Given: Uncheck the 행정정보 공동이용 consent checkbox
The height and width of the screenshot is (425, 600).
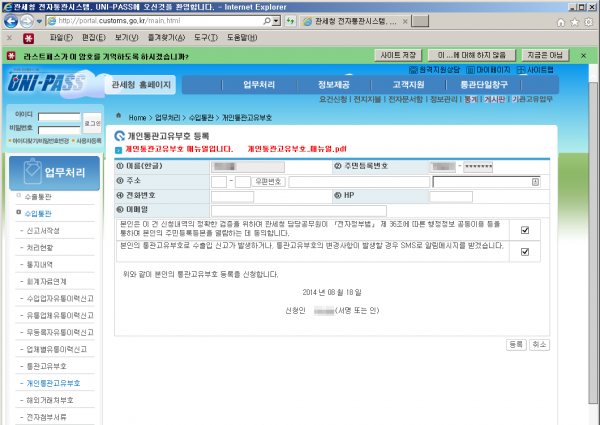Looking at the screenshot, I should pyautogui.click(x=525, y=230).
